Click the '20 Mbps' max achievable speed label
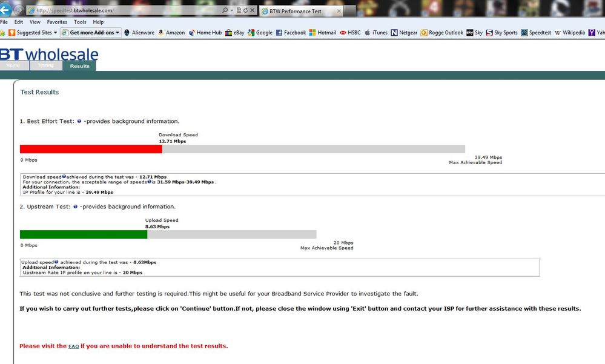605x364 pixels. [x=343, y=243]
